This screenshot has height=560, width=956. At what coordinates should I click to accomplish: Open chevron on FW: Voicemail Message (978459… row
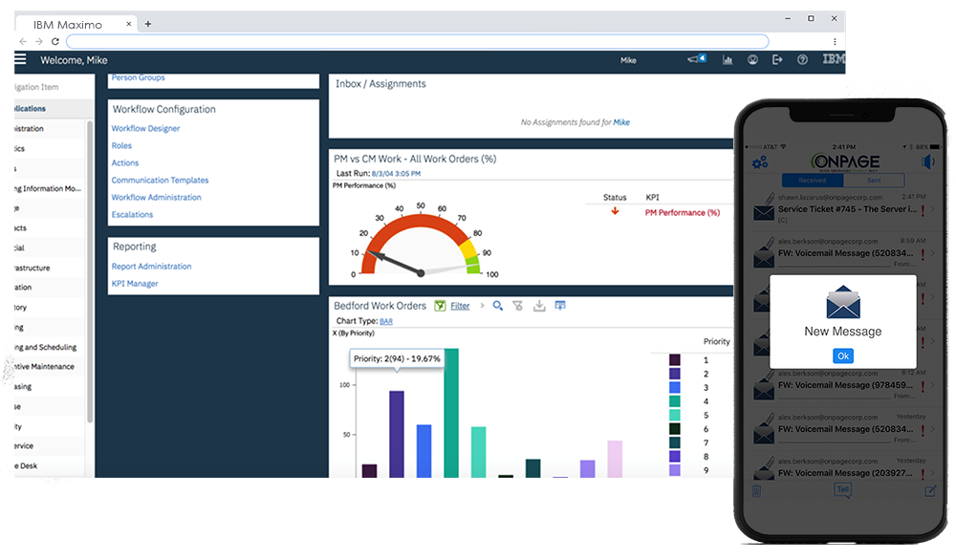click(932, 386)
